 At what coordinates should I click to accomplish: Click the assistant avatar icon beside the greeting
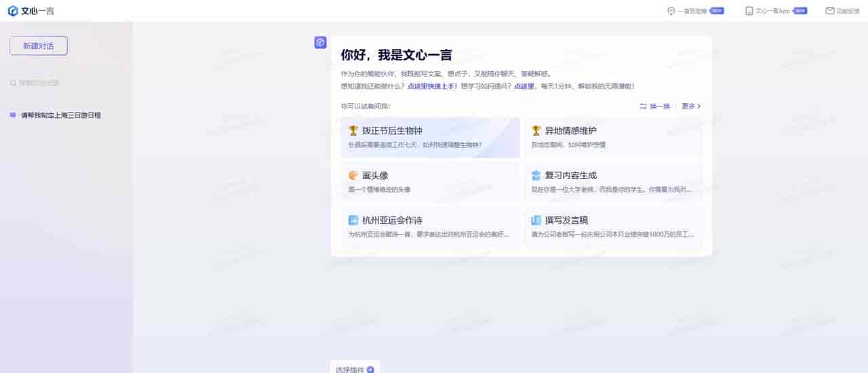coord(321,43)
